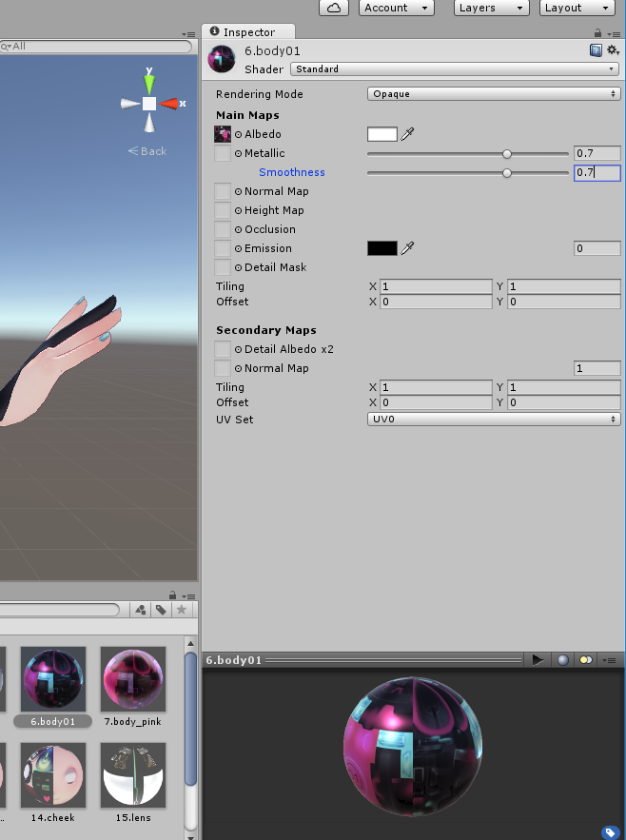The image size is (626, 840).
Task: Toggle the Inspector lock icon
Action: pos(597,33)
